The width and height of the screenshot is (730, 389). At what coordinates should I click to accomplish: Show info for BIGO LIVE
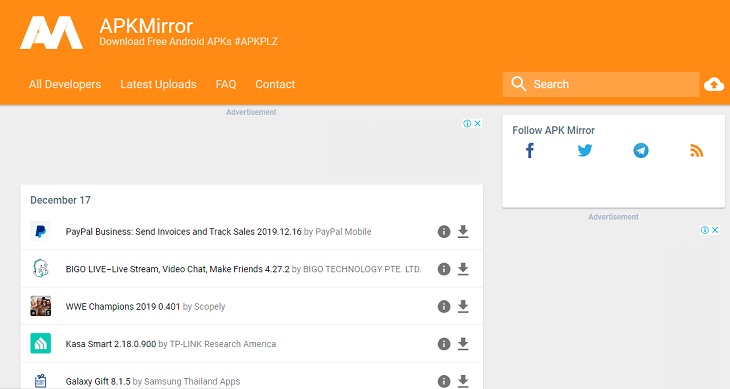pyautogui.click(x=444, y=269)
